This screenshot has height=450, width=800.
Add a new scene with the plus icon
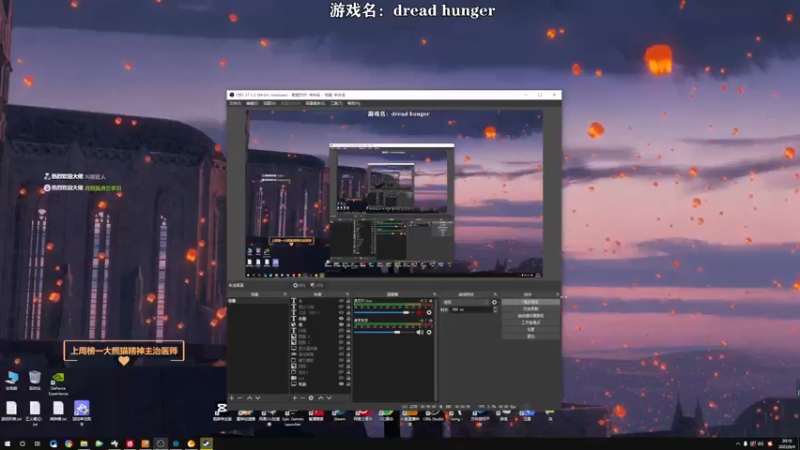[232, 398]
